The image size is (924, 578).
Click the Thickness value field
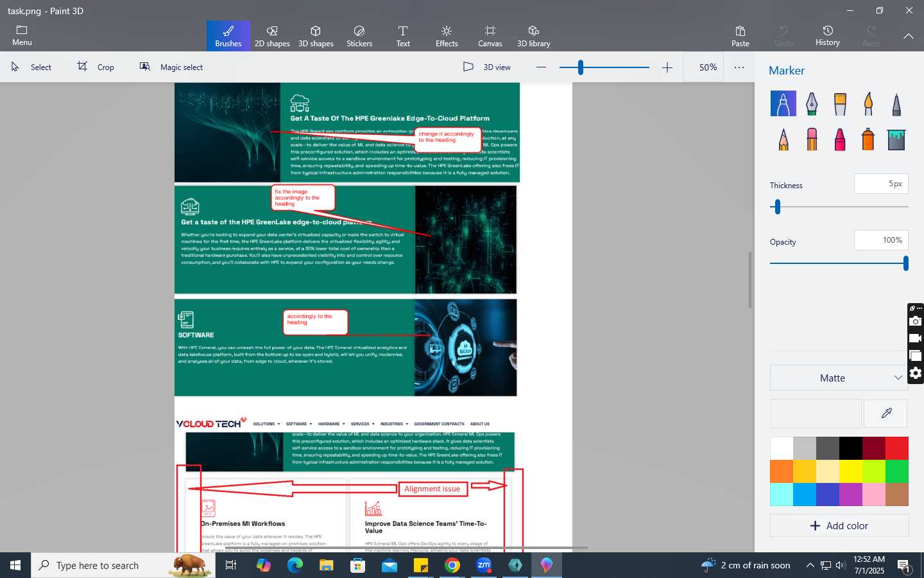881,184
